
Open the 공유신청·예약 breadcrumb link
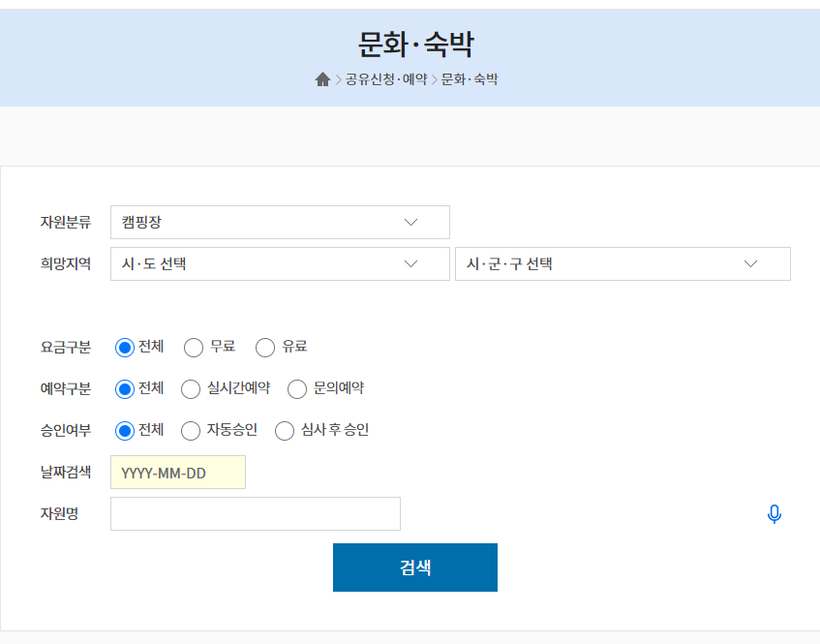pos(386,79)
